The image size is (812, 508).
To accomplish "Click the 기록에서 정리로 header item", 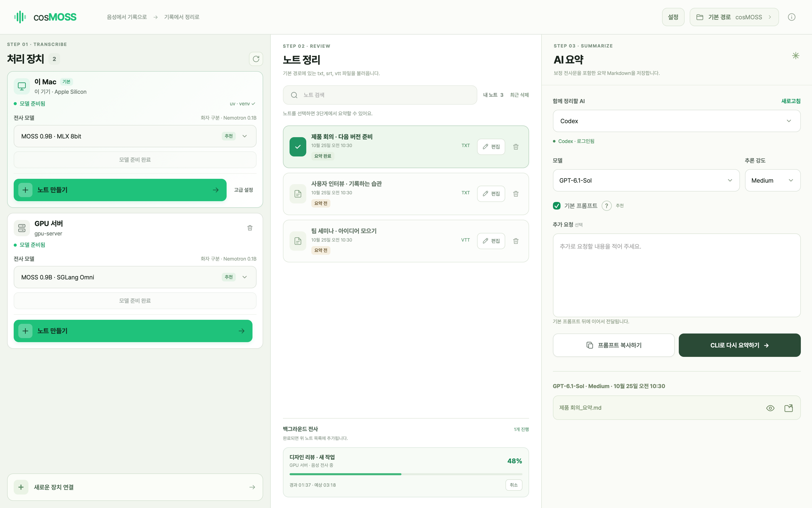I will click(x=181, y=17).
